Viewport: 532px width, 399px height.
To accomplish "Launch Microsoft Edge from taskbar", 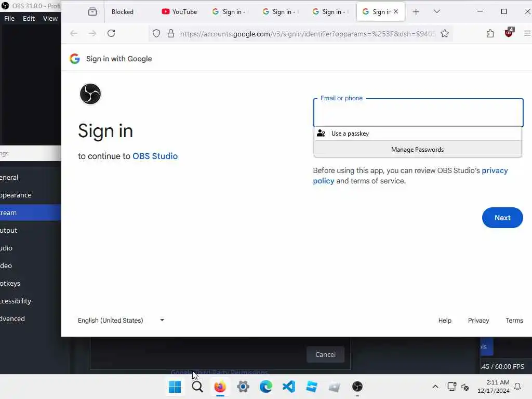I will [x=265, y=387].
